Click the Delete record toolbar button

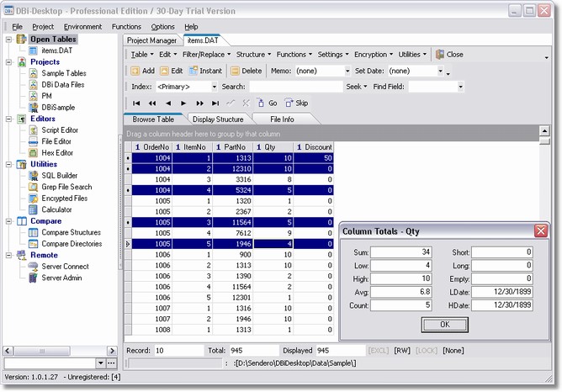(246, 71)
